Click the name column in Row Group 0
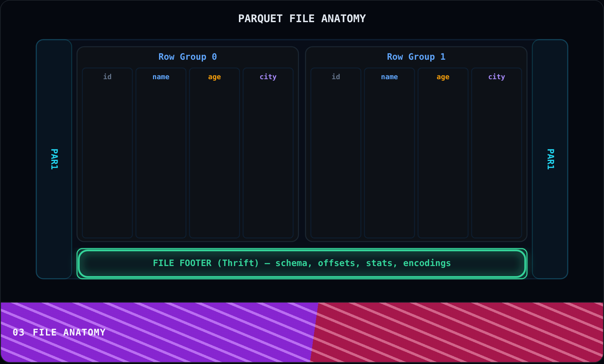The image size is (604, 364). 161,153
